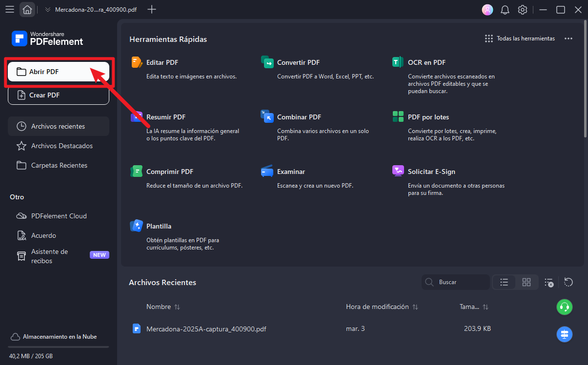Open Archivos Destacados in sidebar
This screenshot has width=588, height=365.
(x=61, y=146)
